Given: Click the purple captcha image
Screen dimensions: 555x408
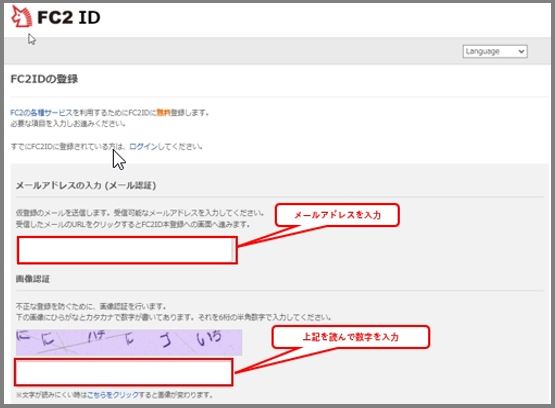Looking at the screenshot, I should (x=129, y=342).
